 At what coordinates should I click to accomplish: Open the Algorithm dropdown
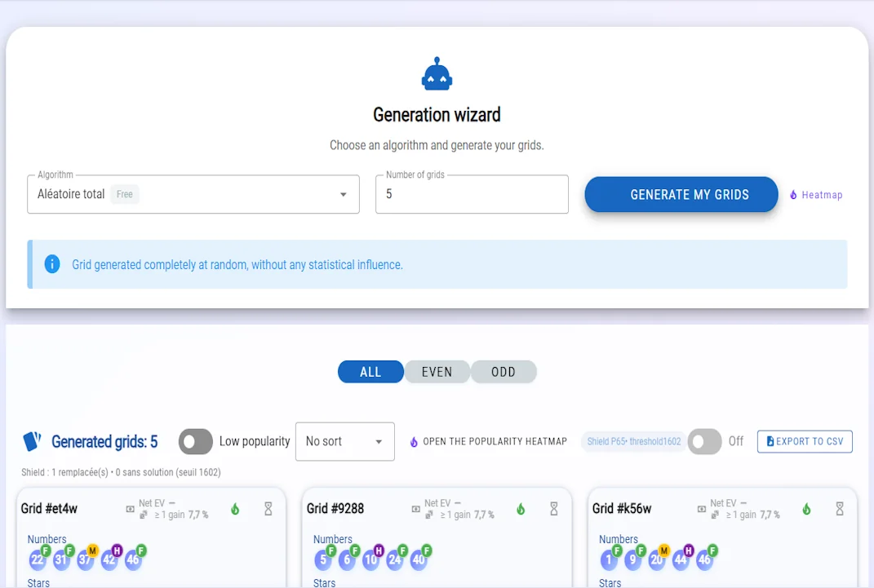coord(193,195)
